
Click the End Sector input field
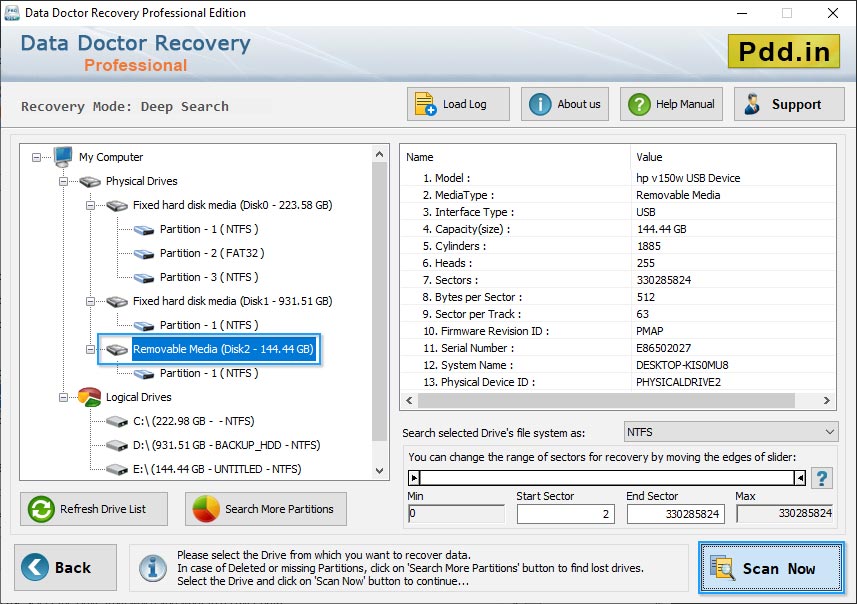676,514
